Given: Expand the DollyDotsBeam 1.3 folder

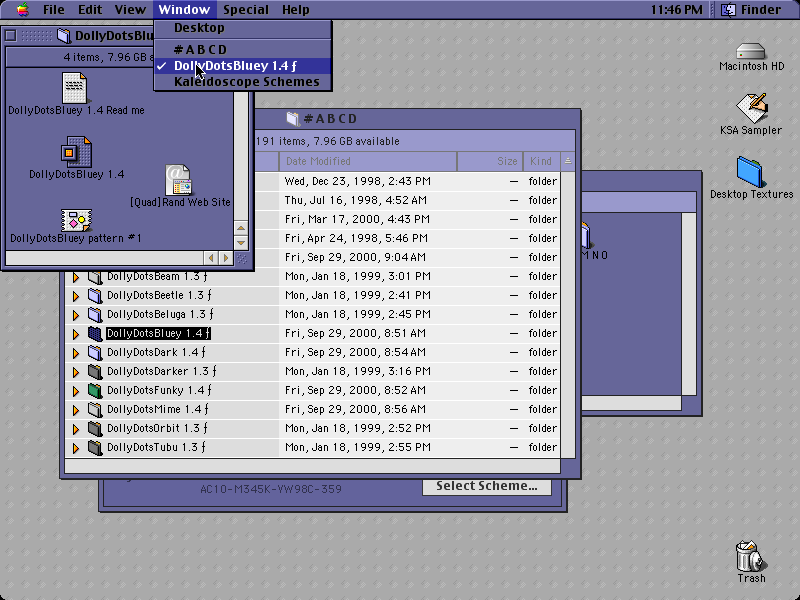Looking at the screenshot, I should pos(76,277).
